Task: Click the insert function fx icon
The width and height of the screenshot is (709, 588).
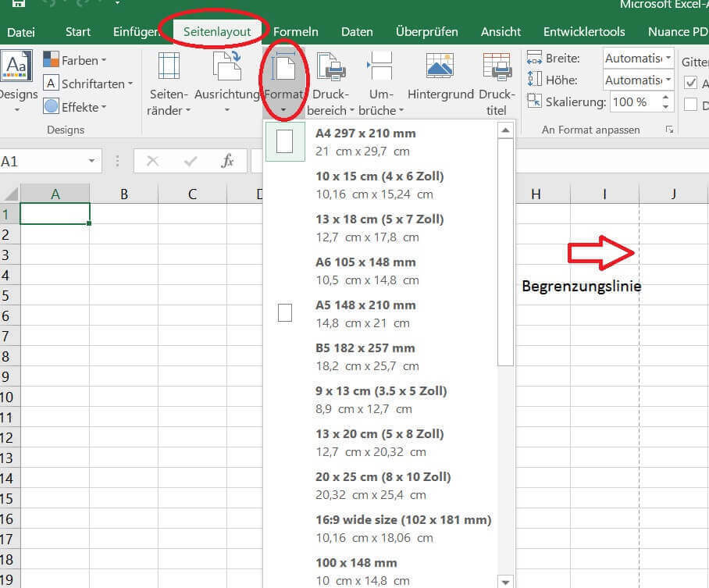Action: [x=227, y=161]
